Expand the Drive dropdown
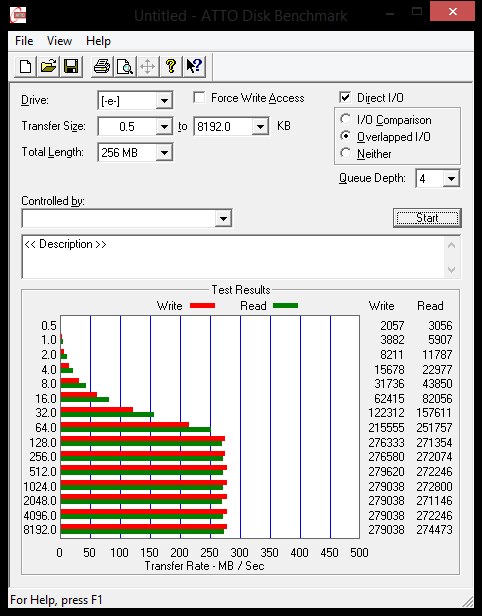Screen dimensions: 482x616 [x=164, y=101]
